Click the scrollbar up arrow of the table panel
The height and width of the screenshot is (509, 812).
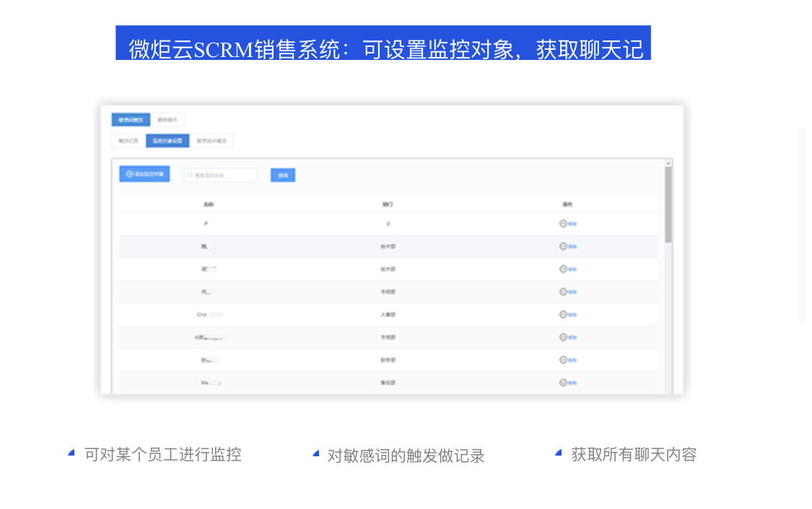point(668,163)
